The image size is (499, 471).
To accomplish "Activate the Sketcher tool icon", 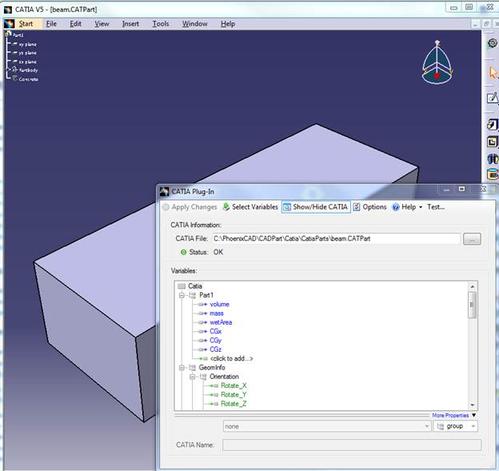I will [x=492, y=98].
